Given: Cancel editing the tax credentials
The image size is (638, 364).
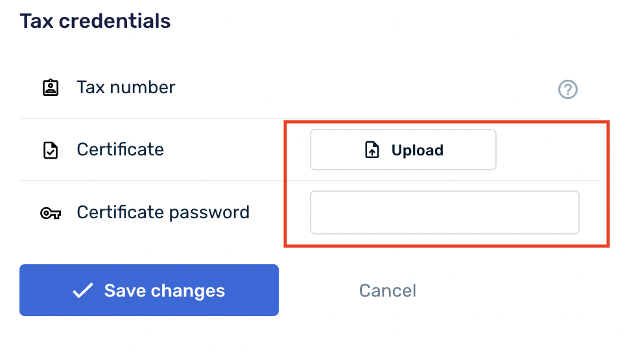Looking at the screenshot, I should pos(388,290).
